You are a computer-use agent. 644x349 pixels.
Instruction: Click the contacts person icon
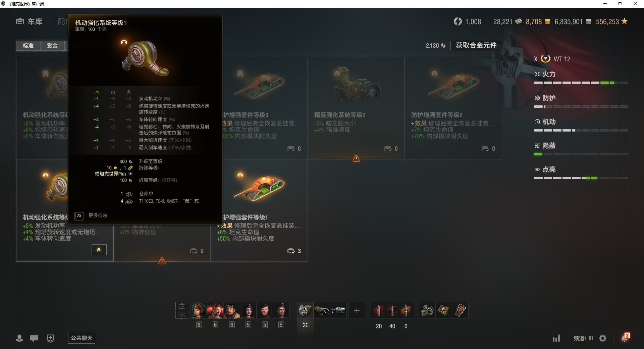19,338
